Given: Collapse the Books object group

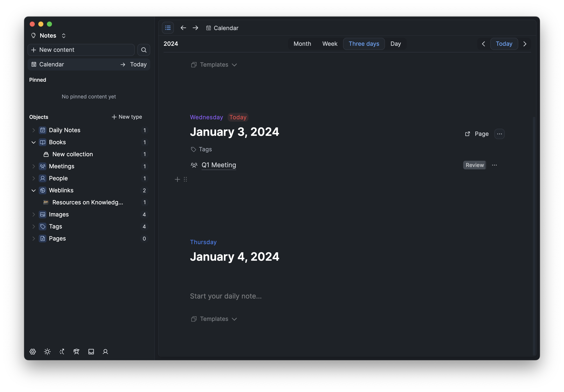Looking at the screenshot, I should (x=34, y=142).
